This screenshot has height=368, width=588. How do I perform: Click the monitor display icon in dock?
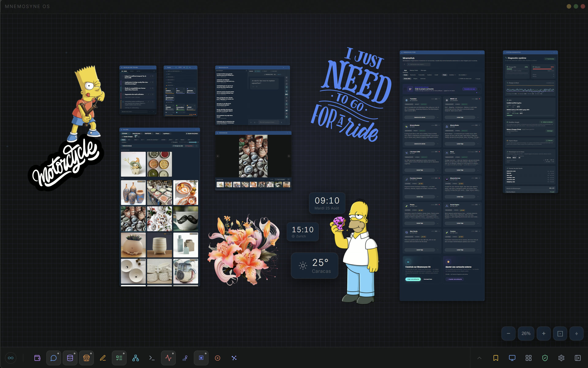coord(512,358)
